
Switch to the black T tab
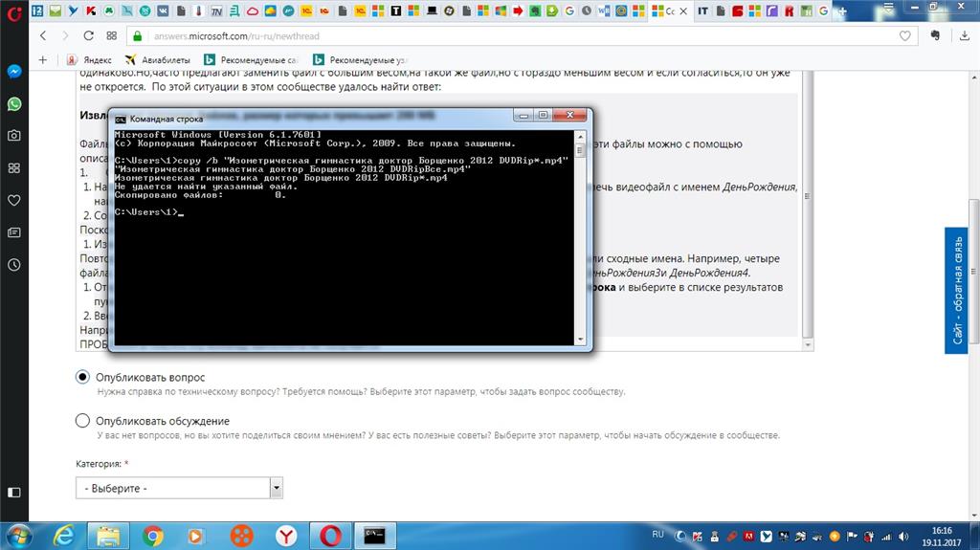[395, 11]
